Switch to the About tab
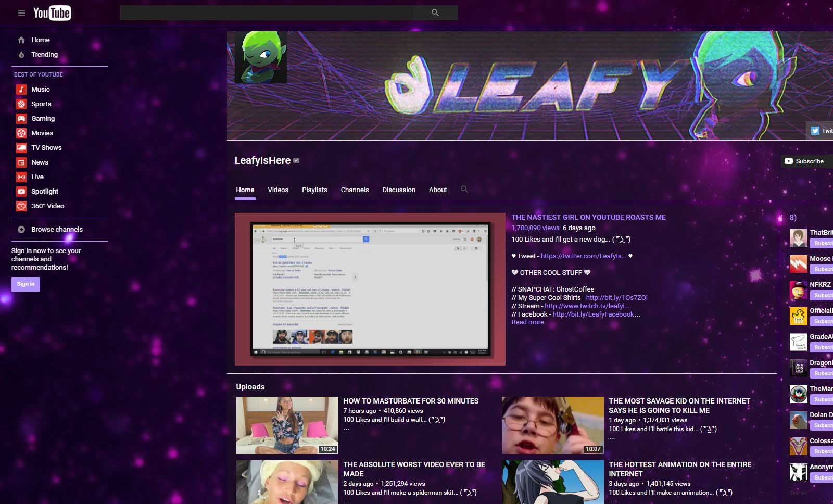This screenshot has height=504, width=833. click(x=438, y=190)
